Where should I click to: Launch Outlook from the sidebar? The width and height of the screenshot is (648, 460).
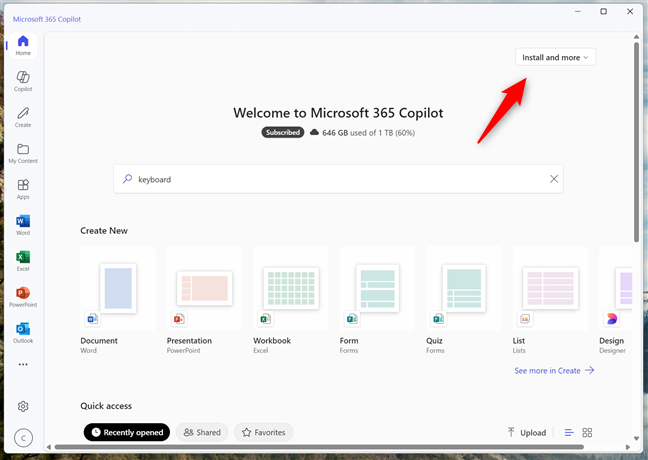[x=23, y=333]
